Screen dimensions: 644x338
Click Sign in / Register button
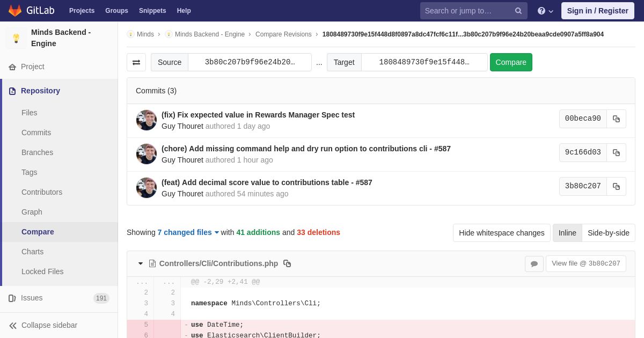[x=597, y=11]
